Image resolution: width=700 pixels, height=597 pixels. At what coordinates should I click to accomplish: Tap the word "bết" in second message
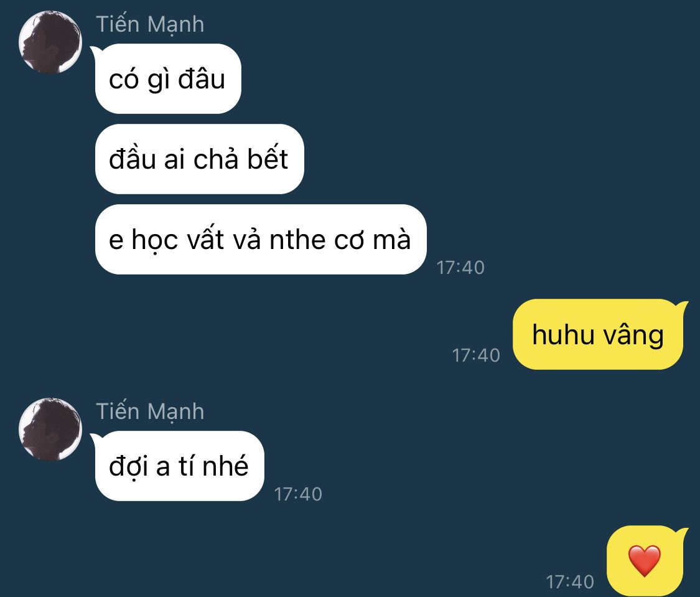pos(268,158)
